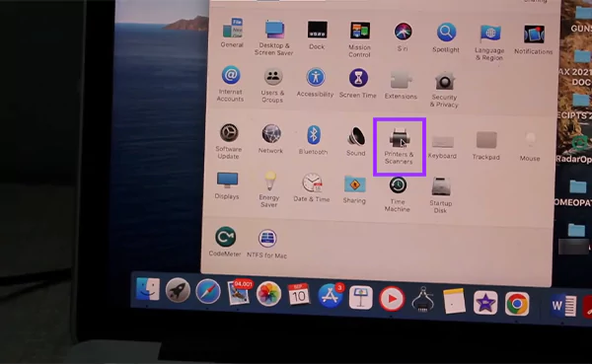Open Energy Saver preferences
Screen dimensions: 592x364
269,189
